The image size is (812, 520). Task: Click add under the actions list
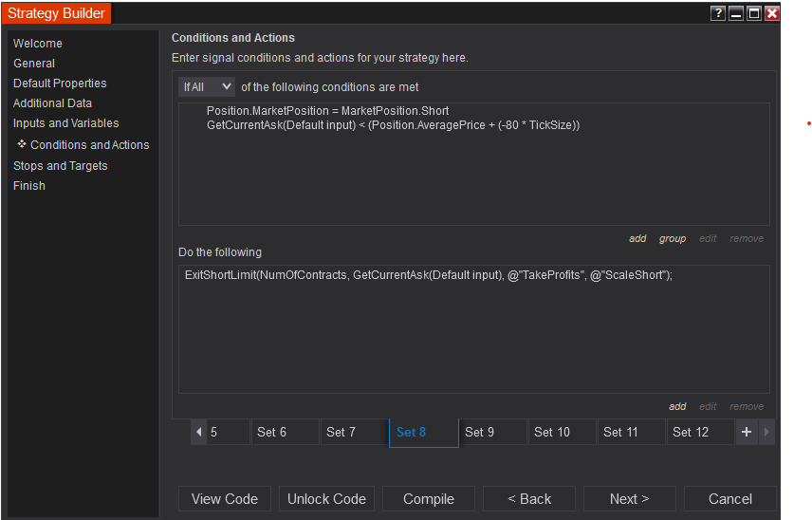[677, 406]
